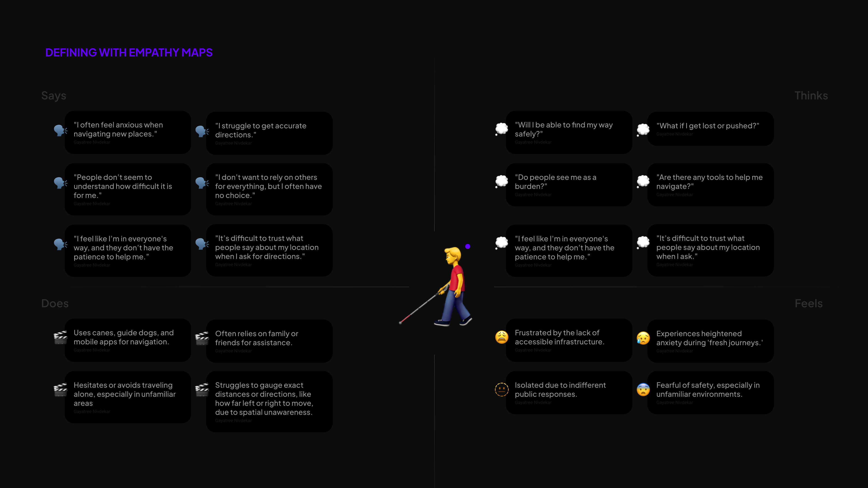
Task: Click the "Feels" quadrant label
Action: pos(808,303)
